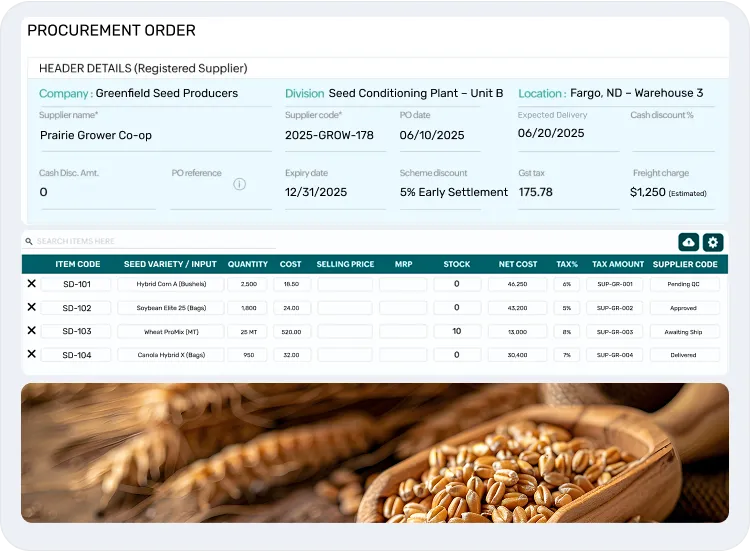Delete the SD-102 row using X icon
This screenshot has width=750, height=551.
pos(31,308)
